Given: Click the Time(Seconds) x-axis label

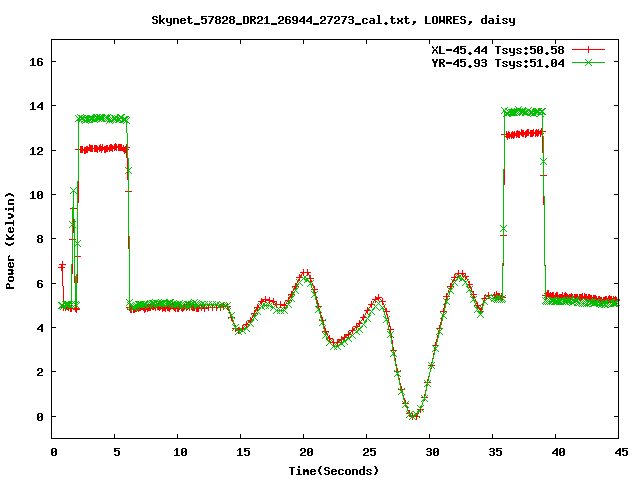Looking at the screenshot, I should pos(334,470).
